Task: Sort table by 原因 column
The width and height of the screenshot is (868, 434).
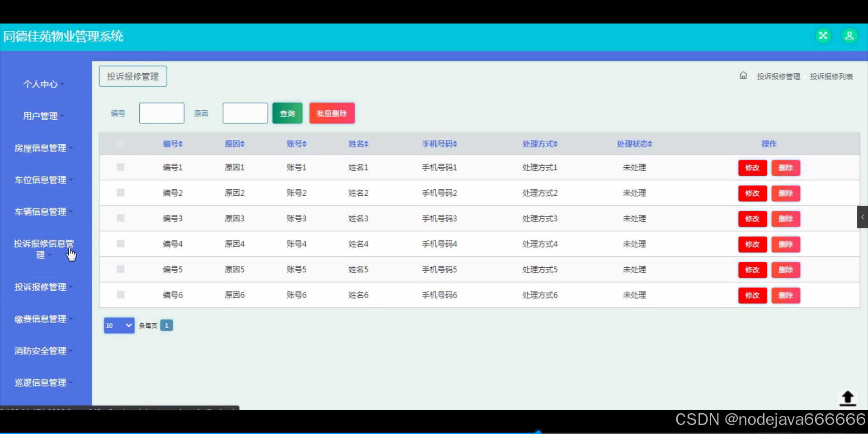Action: pyautogui.click(x=235, y=144)
